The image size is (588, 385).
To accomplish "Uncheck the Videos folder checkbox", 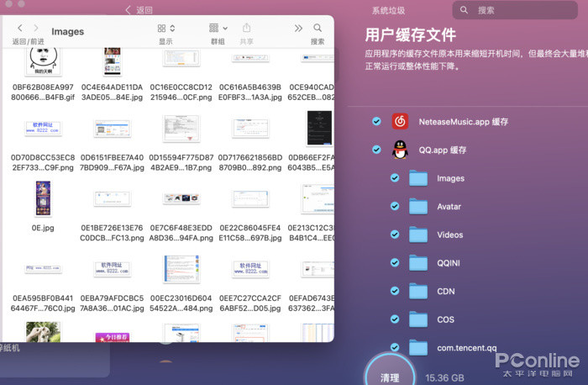I will (395, 235).
